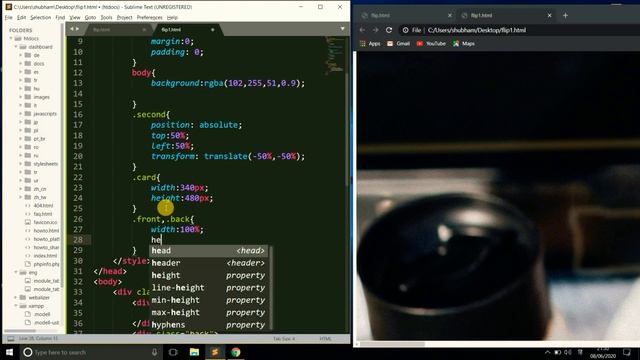Open the Project menu
This screenshot has height=360, width=640.
(124, 18)
